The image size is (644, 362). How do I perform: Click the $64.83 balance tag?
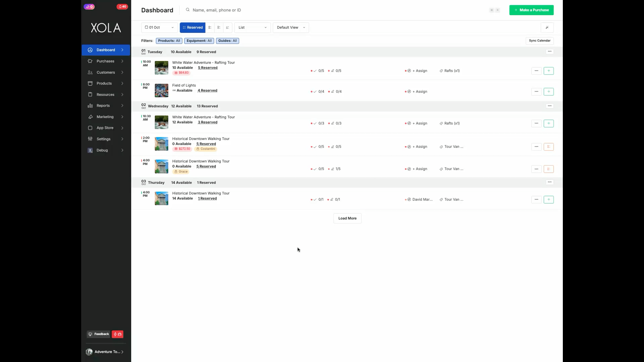click(181, 73)
